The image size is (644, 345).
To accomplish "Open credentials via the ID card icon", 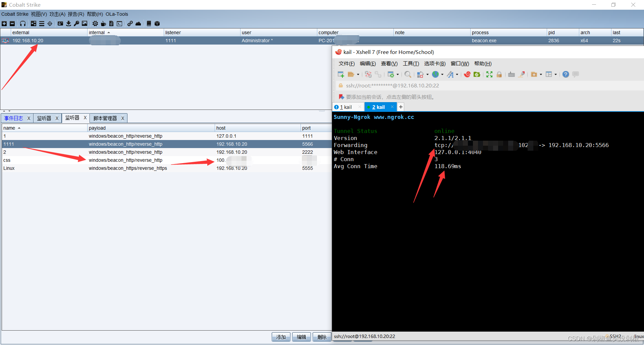I will point(60,23).
